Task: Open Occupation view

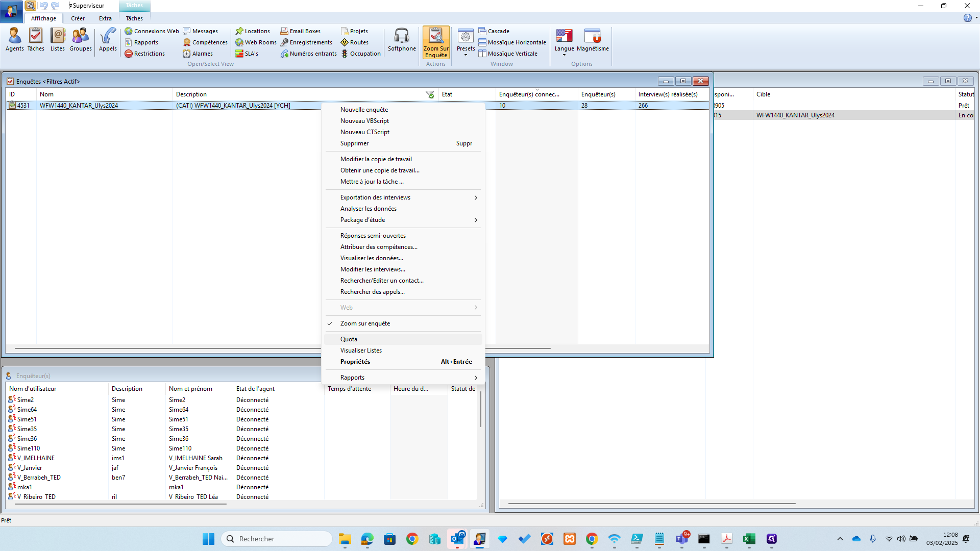Action: point(361,54)
